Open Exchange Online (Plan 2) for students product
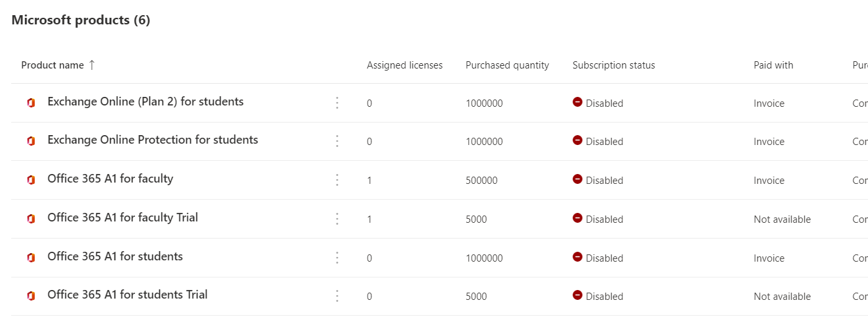 tap(146, 101)
